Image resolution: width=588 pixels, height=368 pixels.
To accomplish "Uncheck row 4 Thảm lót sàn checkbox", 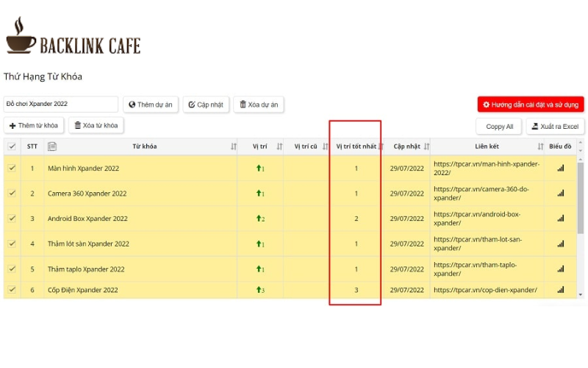I will 12,244.
